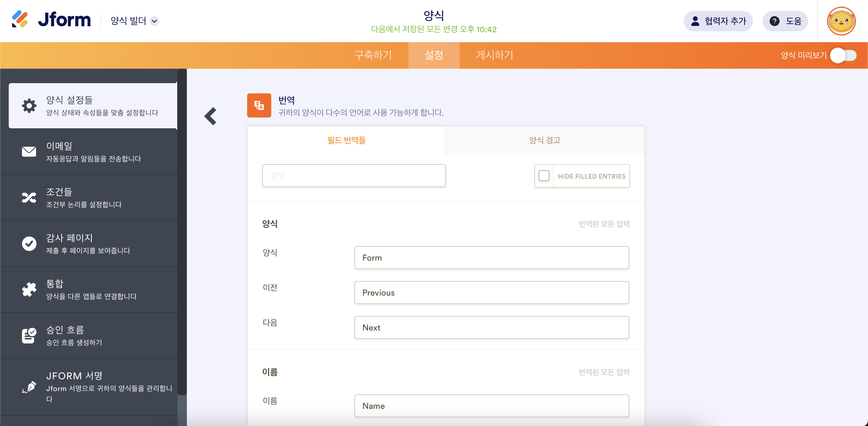Viewport: 868px width, 426px height.
Task: Click the envelope email icon in sidebar
Action: pyautogui.click(x=29, y=152)
